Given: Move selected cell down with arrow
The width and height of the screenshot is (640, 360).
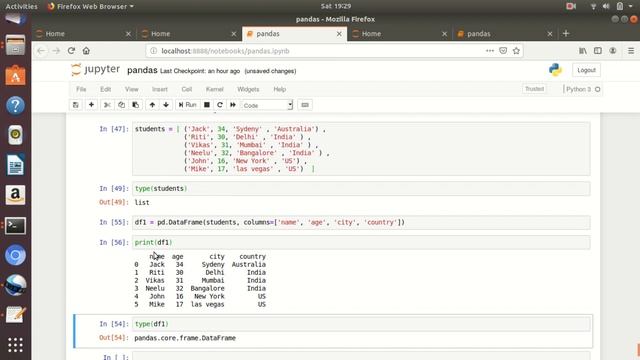Looking at the screenshot, I should 166,105.
